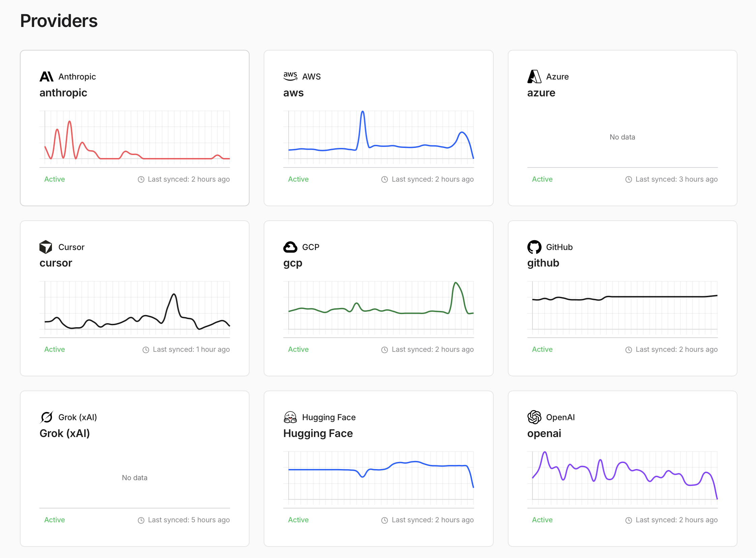Open the anthropic provider title
Viewport: 756px width, 558px height.
63,93
